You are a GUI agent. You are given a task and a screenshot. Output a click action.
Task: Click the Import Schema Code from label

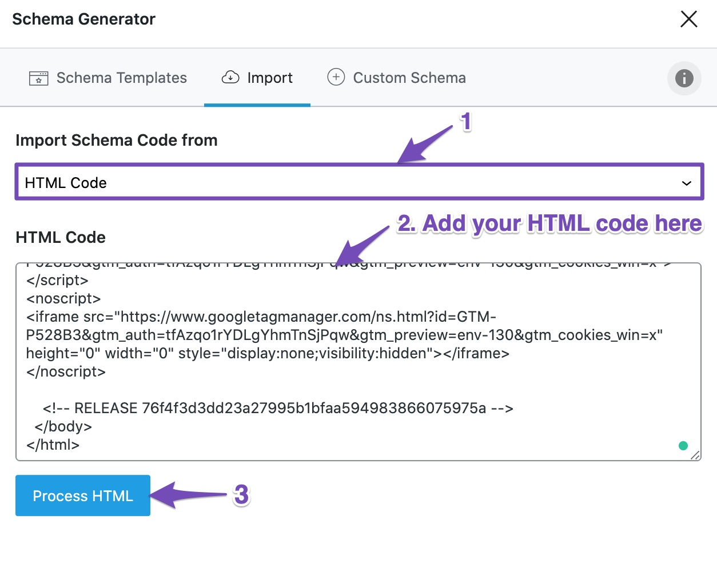click(117, 140)
